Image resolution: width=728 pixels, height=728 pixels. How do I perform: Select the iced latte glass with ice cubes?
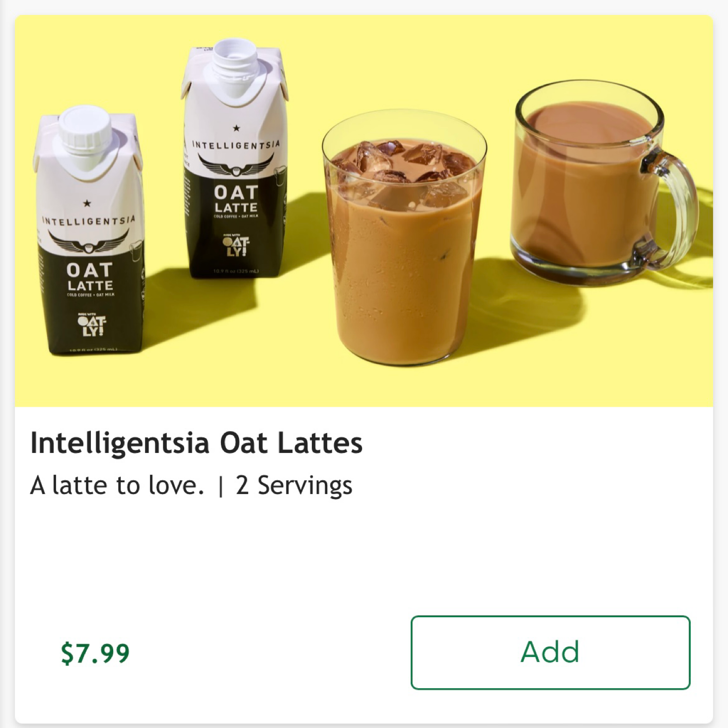coord(404,237)
